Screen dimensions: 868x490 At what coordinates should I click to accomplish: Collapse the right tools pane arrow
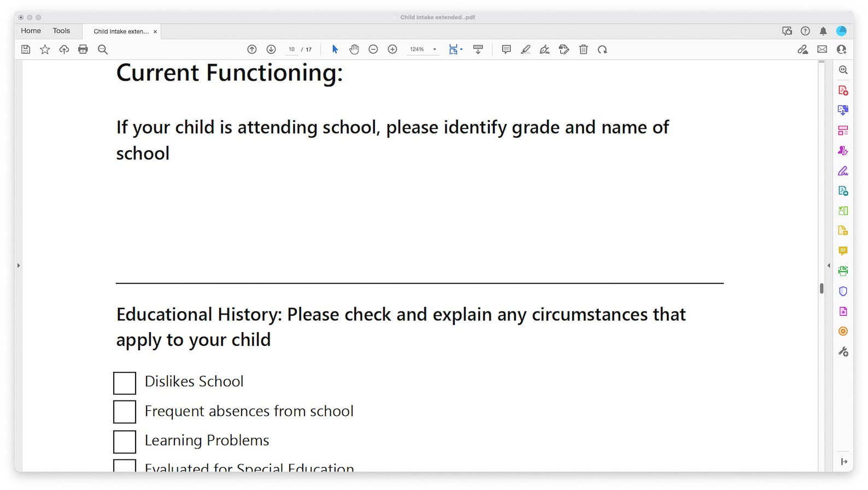coord(829,265)
